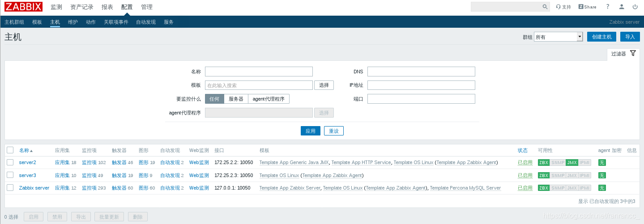Click the search magnifier icon

545,7
